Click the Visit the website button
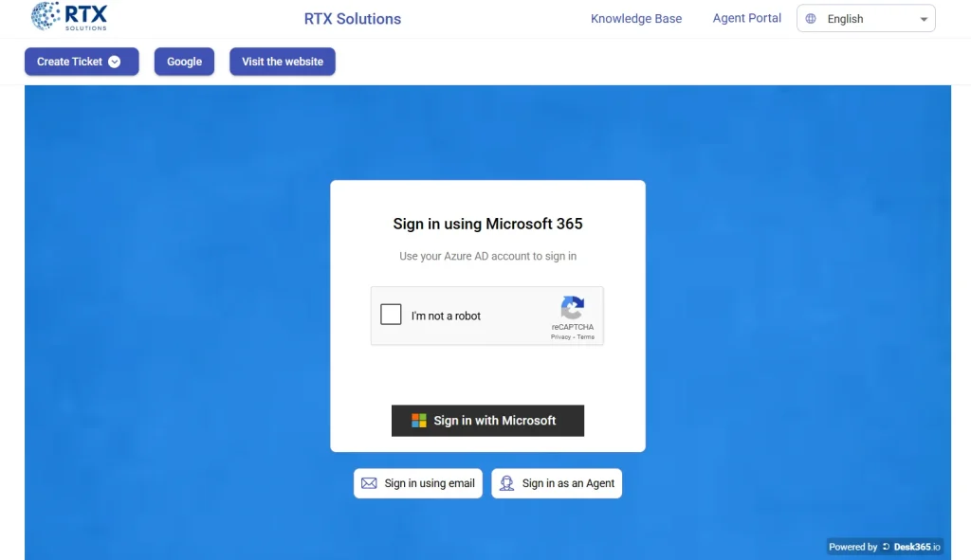Screen dimensions: 971x560 pos(282,60)
